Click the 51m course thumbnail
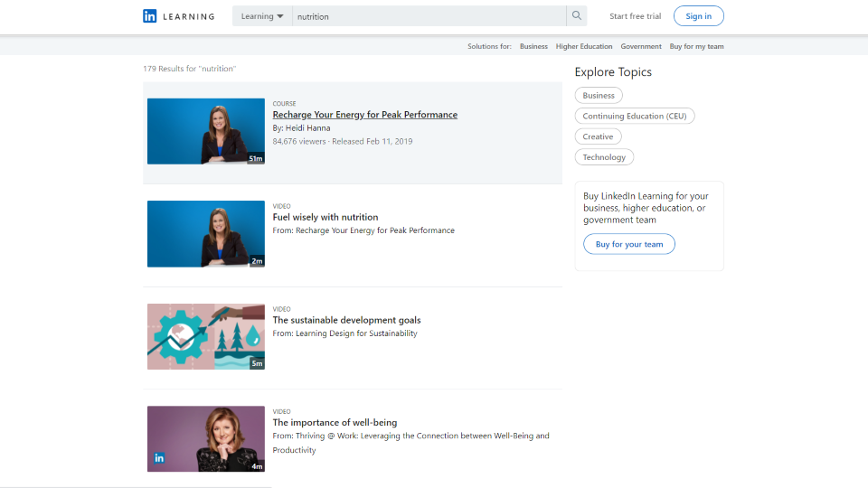The image size is (868, 488). (x=206, y=131)
